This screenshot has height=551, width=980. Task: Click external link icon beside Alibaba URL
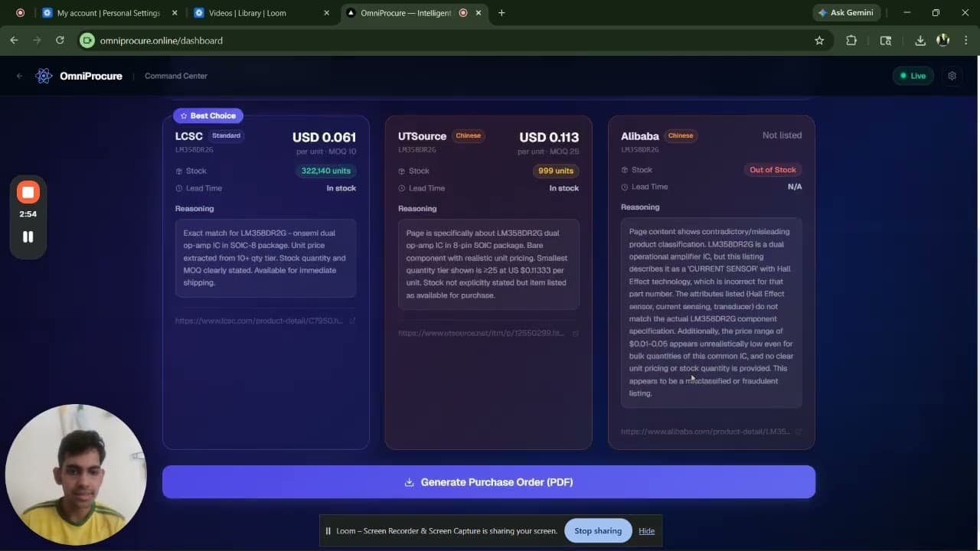[x=799, y=432]
